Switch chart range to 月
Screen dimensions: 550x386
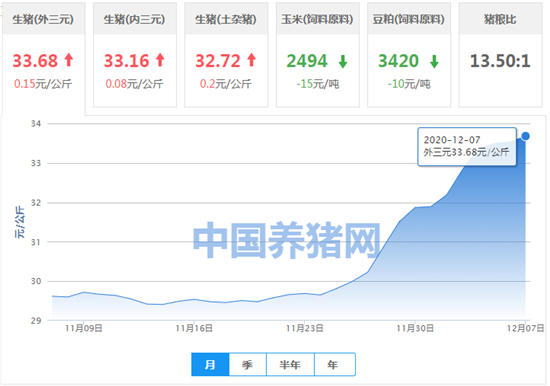point(210,365)
